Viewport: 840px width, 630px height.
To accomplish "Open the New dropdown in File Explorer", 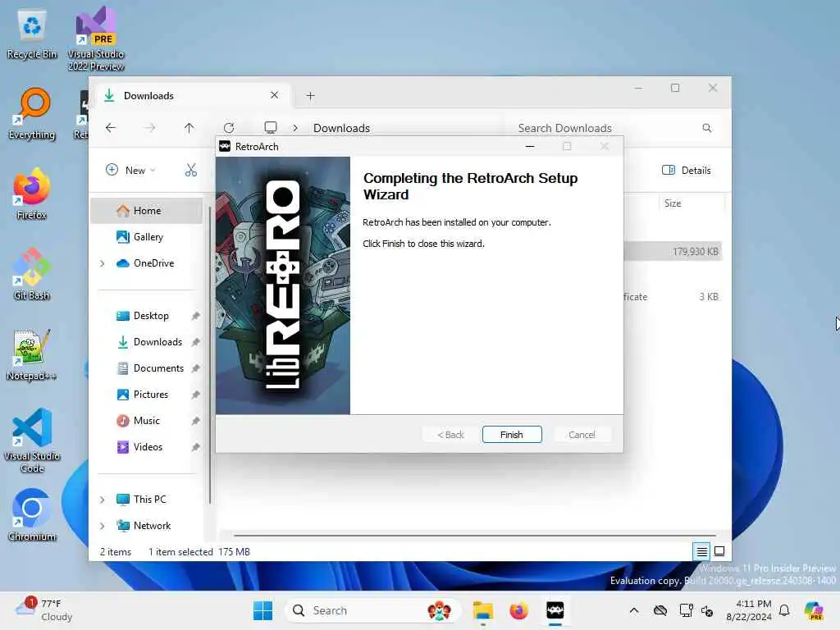I will pos(130,170).
